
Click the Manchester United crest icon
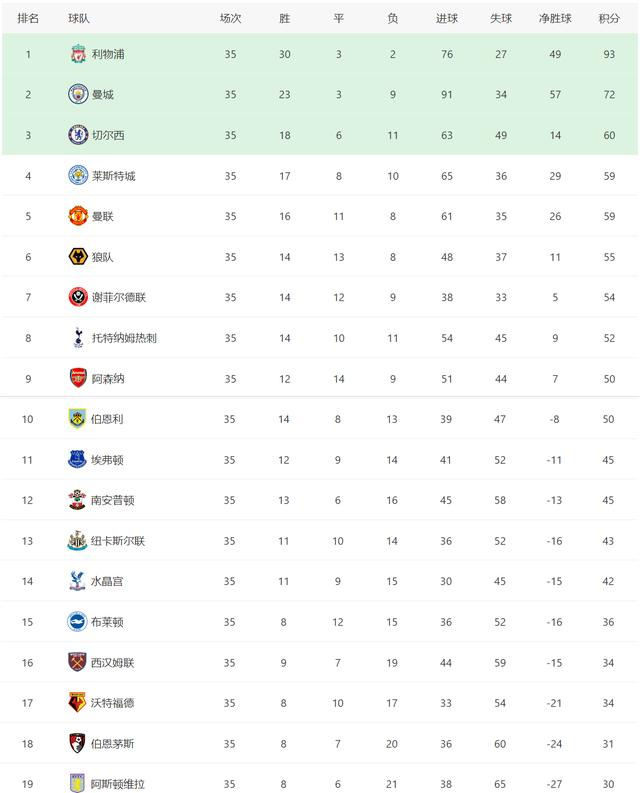pos(78,216)
